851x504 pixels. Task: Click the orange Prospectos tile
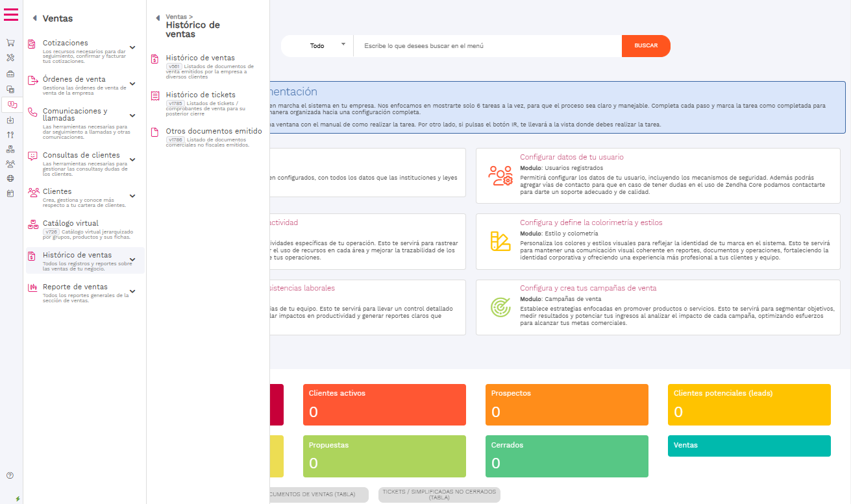tap(567, 405)
